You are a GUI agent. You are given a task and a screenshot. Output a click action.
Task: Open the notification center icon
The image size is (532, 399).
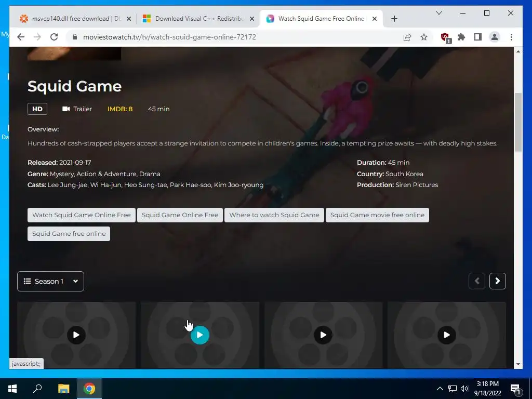coord(516,389)
